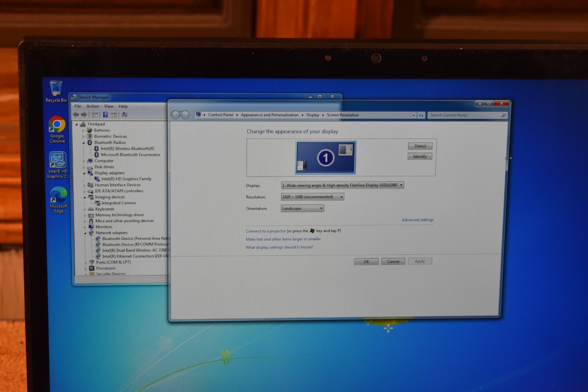588x392 pixels.
Task: Expand the Batteries category
Action: [x=83, y=130]
